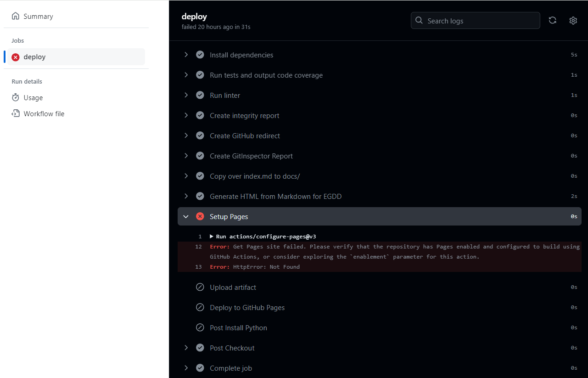Expand the 'Run actions/configure-pages@v3' log group
This screenshot has height=378, width=588.
263,237
